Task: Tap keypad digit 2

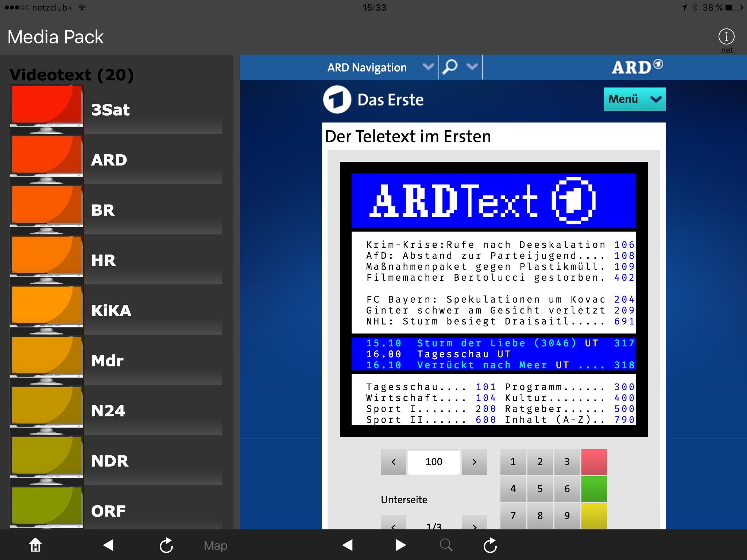Action: [x=540, y=462]
